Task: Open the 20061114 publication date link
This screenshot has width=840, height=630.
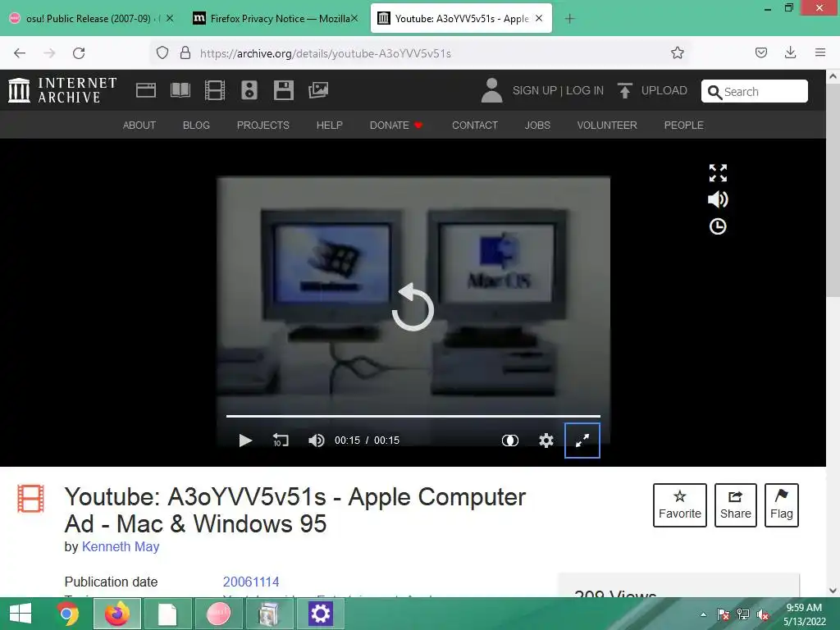Action: point(251,582)
